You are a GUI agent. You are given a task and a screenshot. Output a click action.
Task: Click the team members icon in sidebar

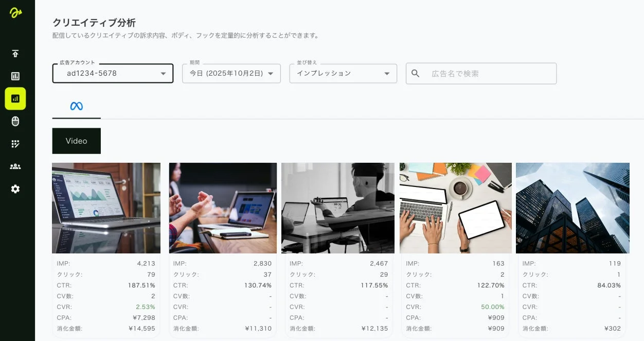tap(15, 166)
